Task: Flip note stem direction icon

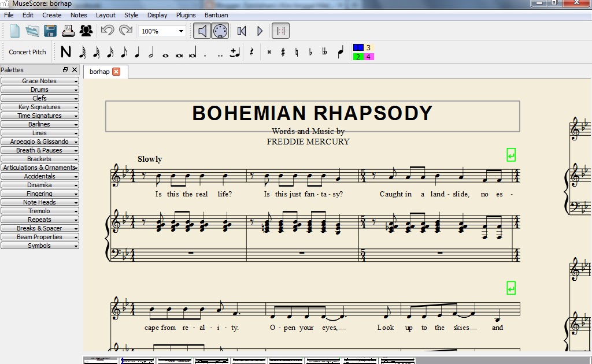Action: (x=341, y=52)
